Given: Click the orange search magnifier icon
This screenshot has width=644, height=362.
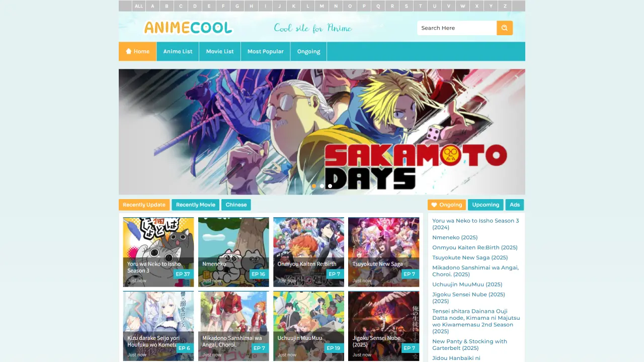Looking at the screenshot, I should click(x=505, y=28).
